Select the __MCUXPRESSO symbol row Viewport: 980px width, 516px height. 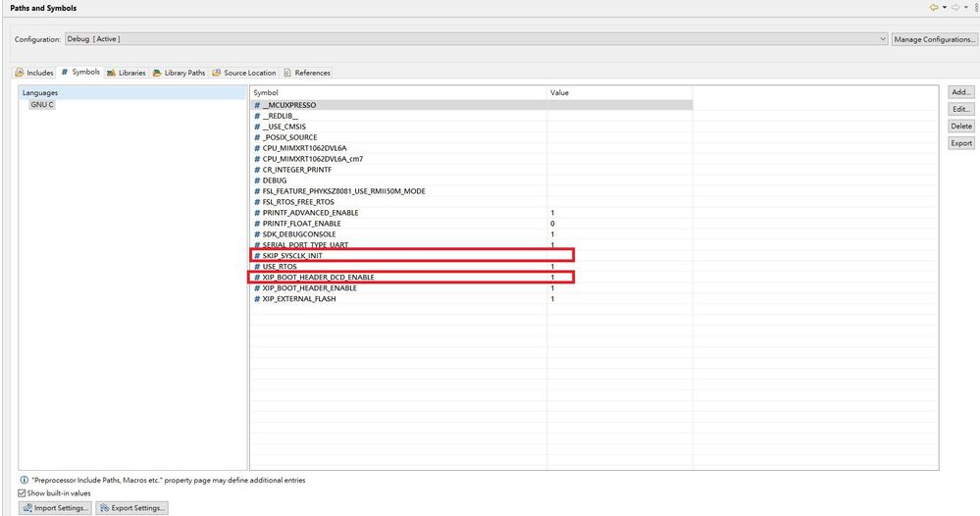471,105
